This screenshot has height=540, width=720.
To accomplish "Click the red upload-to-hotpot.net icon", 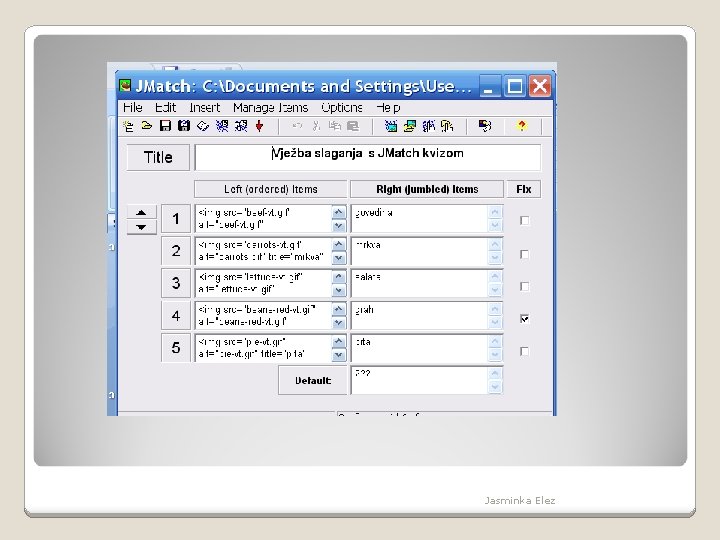I will 259,126.
